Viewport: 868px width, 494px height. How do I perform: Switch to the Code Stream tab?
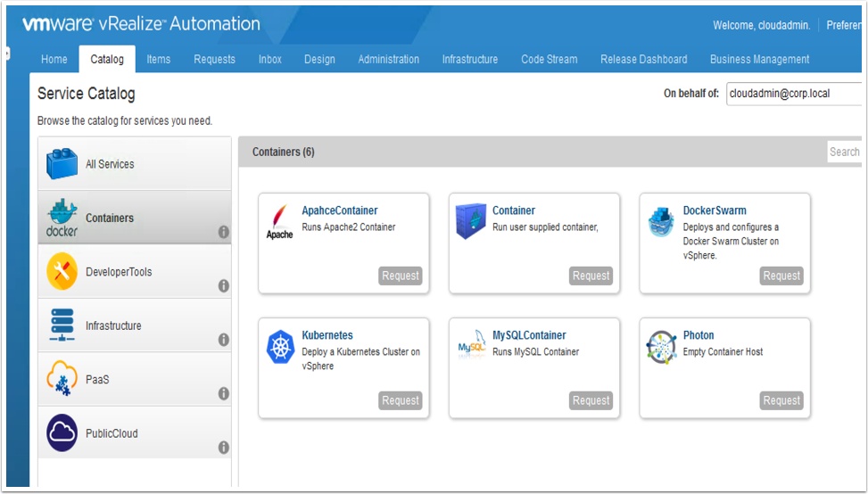click(550, 59)
